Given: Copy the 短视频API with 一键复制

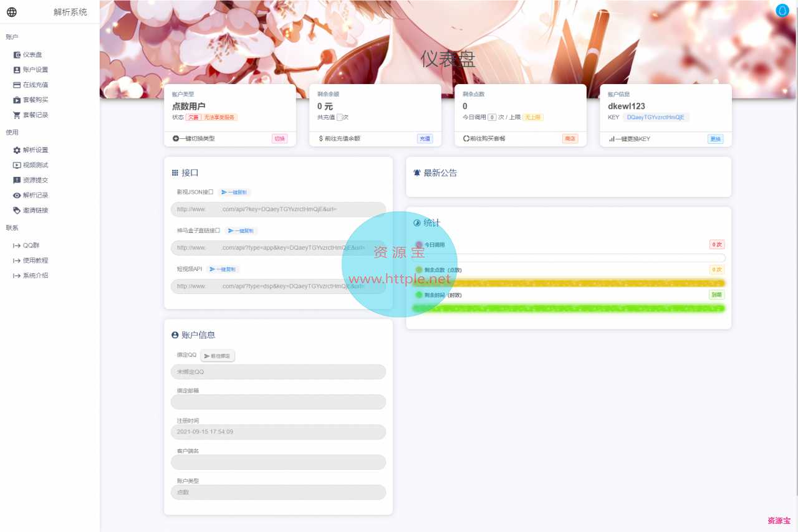Looking at the screenshot, I should [223, 269].
